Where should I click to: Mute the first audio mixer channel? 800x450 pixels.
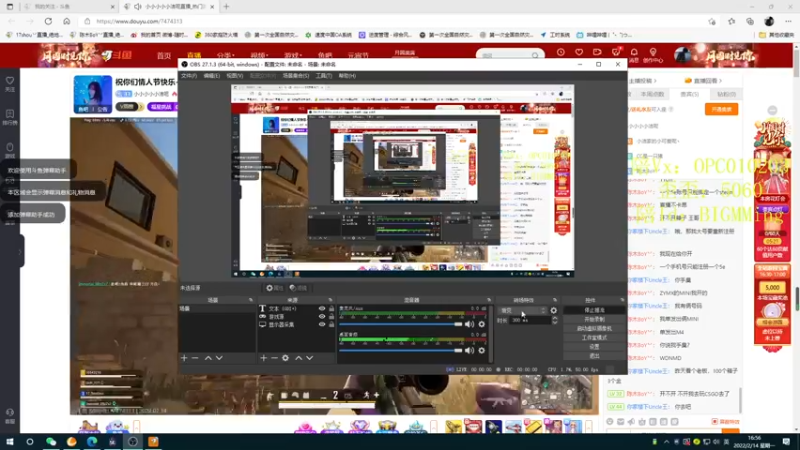coord(469,324)
